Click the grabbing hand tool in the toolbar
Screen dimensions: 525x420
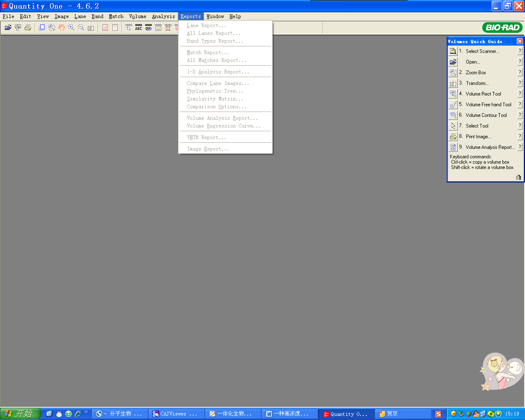click(62, 27)
